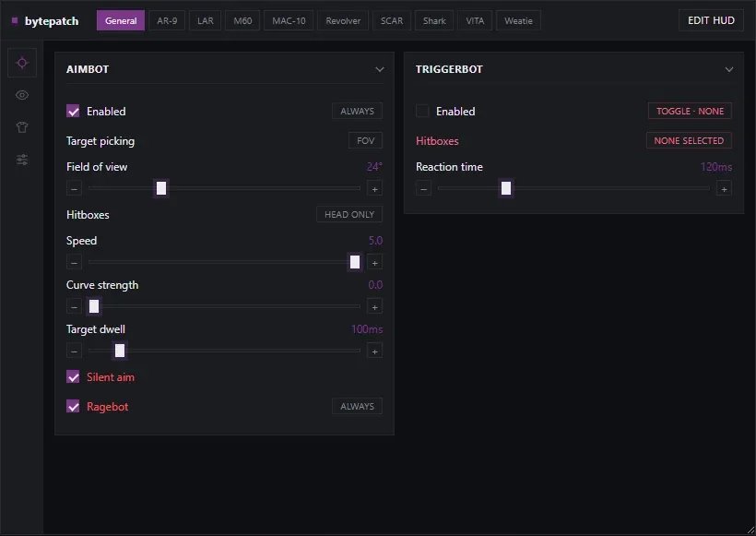The height and width of the screenshot is (536, 756).
Task: Select the General tab
Action: pyautogui.click(x=121, y=20)
